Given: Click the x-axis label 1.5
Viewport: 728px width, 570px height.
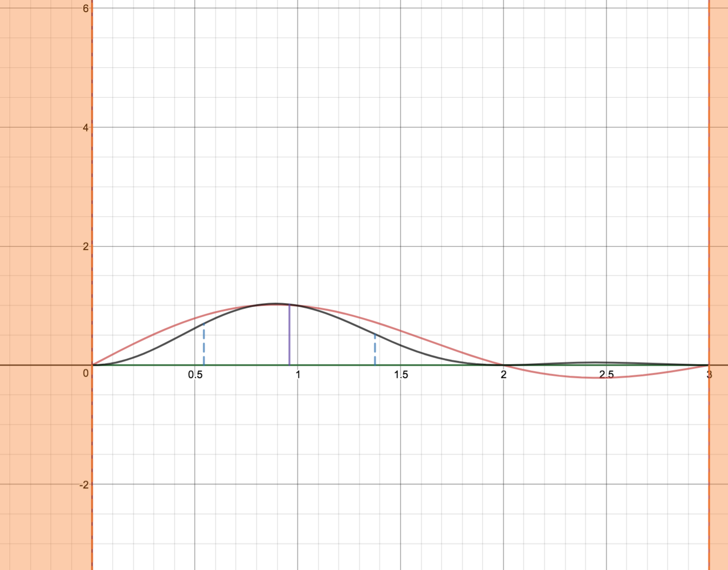Looking at the screenshot, I should pyautogui.click(x=401, y=375).
